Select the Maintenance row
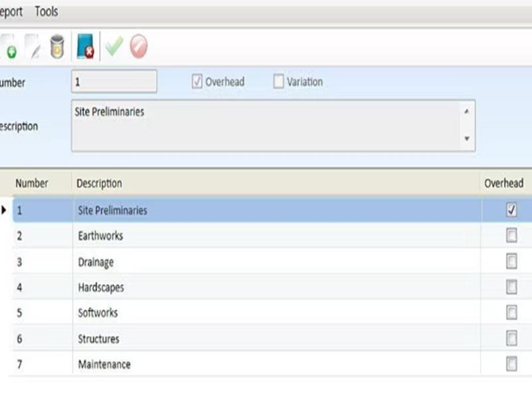This screenshot has height=399, width=532. 273,364
